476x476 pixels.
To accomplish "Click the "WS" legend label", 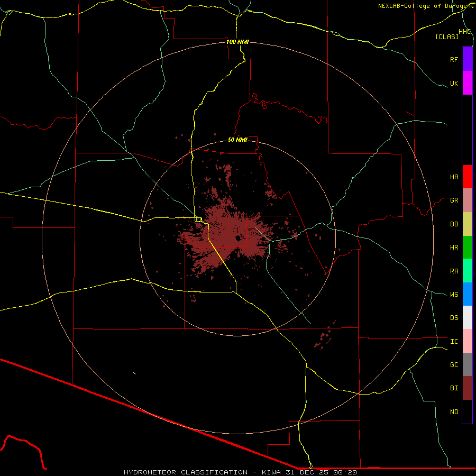I will [454, 295].
